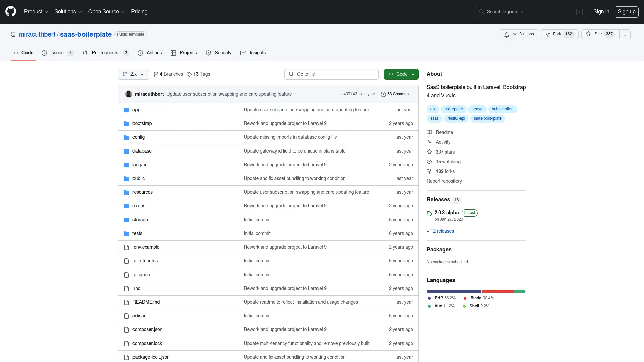Click the miracuthbert avatar in commit bar
Screen dimensions: 644x362
[129, 94]
